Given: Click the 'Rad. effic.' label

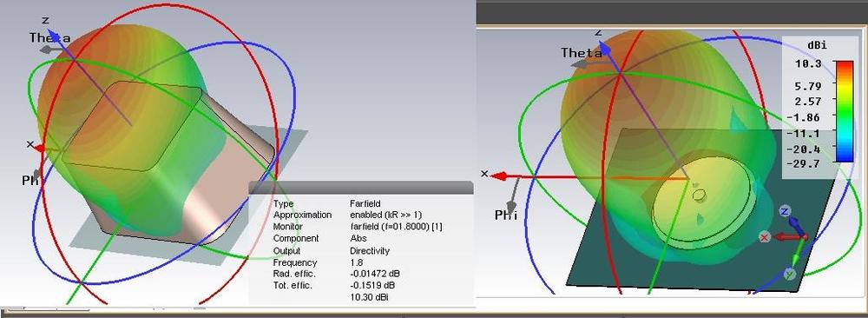Looking at the screenshot, I should [294, 275].
